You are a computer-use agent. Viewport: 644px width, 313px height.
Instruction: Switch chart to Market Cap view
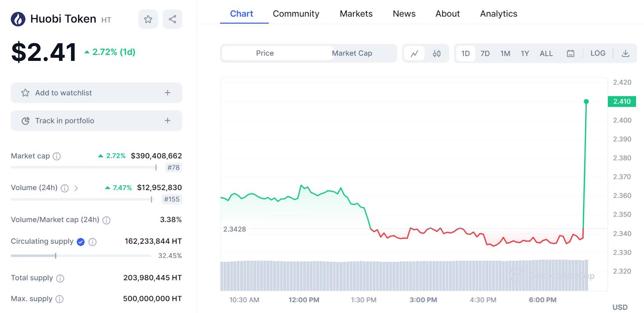(352, 53)
